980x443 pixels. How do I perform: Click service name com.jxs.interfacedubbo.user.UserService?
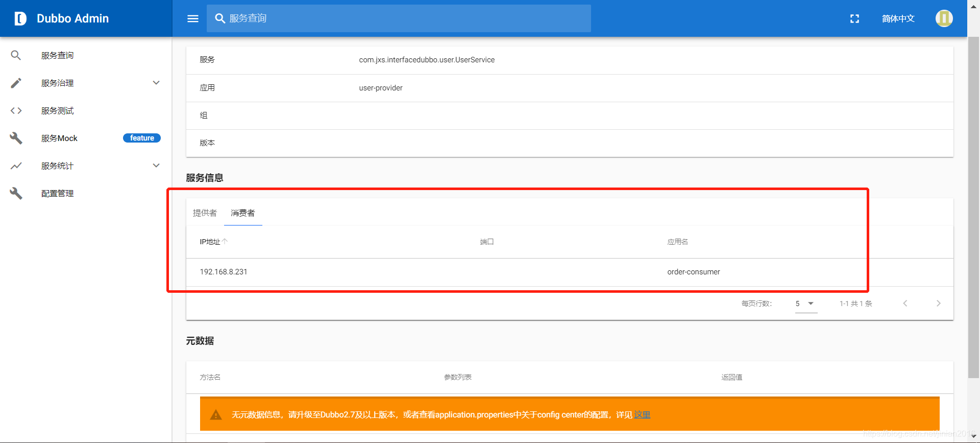pos(427,60)
